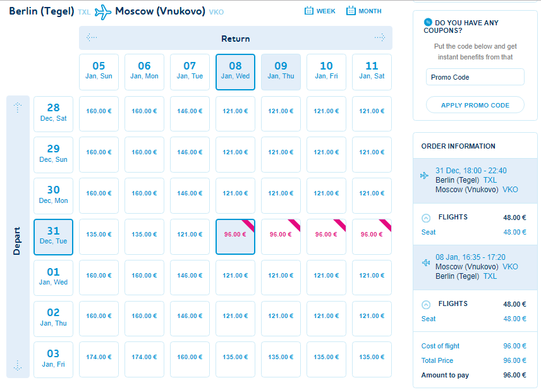541x392 pixels.
Task: Click the coupon badge icon
Action: click(x=428, y=22)
